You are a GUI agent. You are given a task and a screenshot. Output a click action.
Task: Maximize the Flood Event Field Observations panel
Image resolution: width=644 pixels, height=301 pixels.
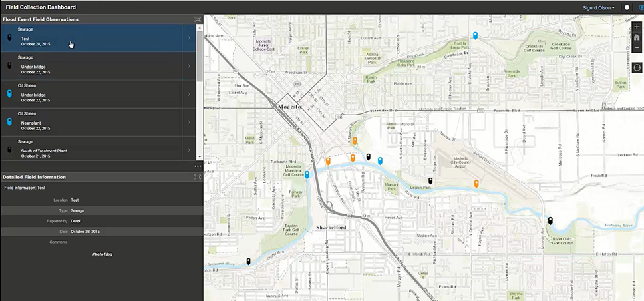pos(198,19)
